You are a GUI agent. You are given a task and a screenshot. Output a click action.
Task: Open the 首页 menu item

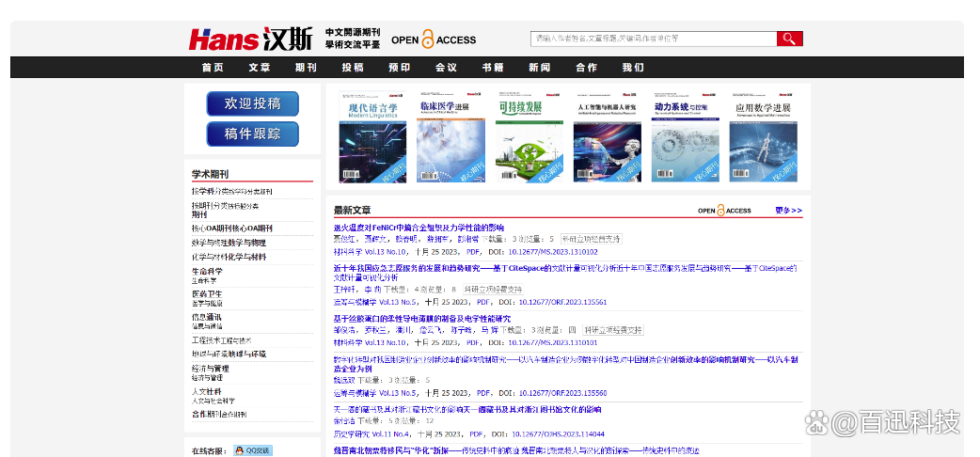pyautogui.click(x=213, y=68)
